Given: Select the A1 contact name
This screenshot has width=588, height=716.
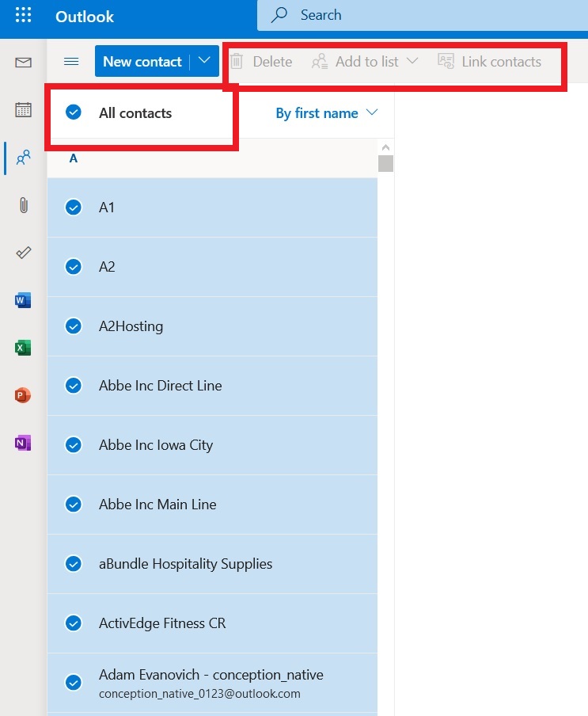Looking at the screenshot, I should (x=106, y=208).
